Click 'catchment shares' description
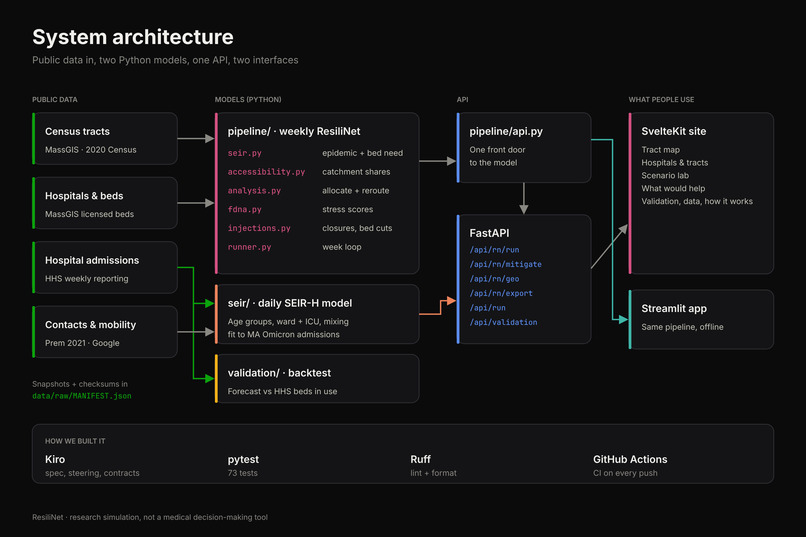 (356, 172)
